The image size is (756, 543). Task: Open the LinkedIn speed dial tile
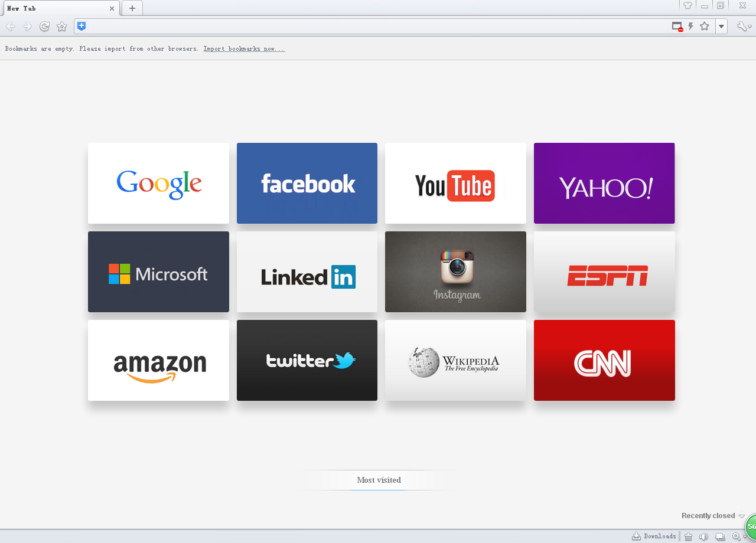tap(307, 271)
